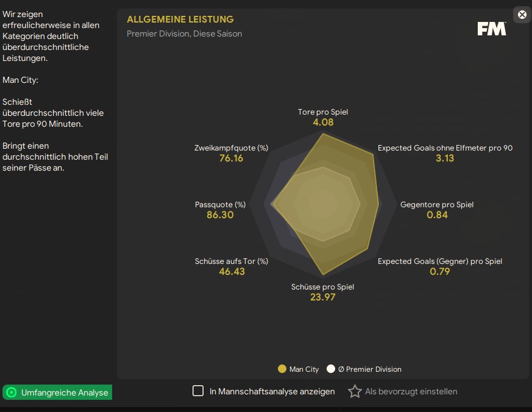Select the Schüsse pro Spiel value 23.97

coord(323,297)
